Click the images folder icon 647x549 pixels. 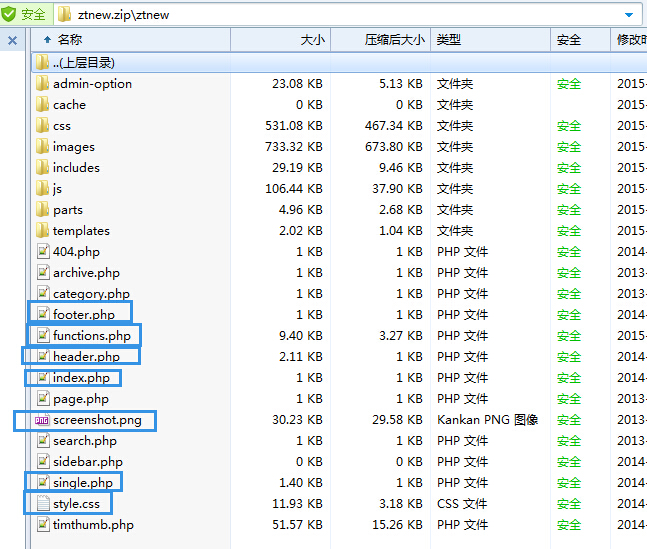point(42,147)
